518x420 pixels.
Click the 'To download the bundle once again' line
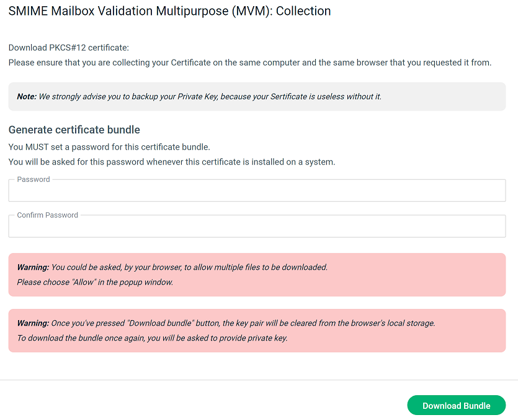[x=152, y=338]
